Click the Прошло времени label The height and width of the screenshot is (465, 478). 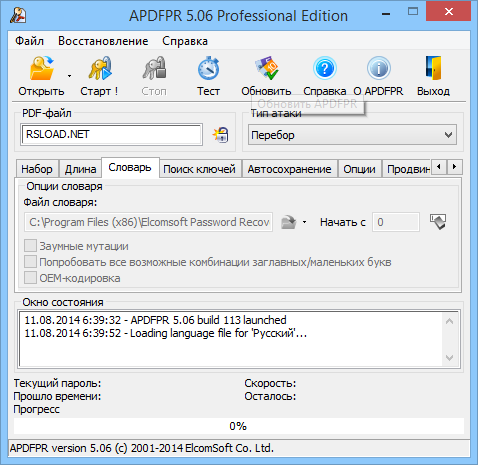coord(57,396)
